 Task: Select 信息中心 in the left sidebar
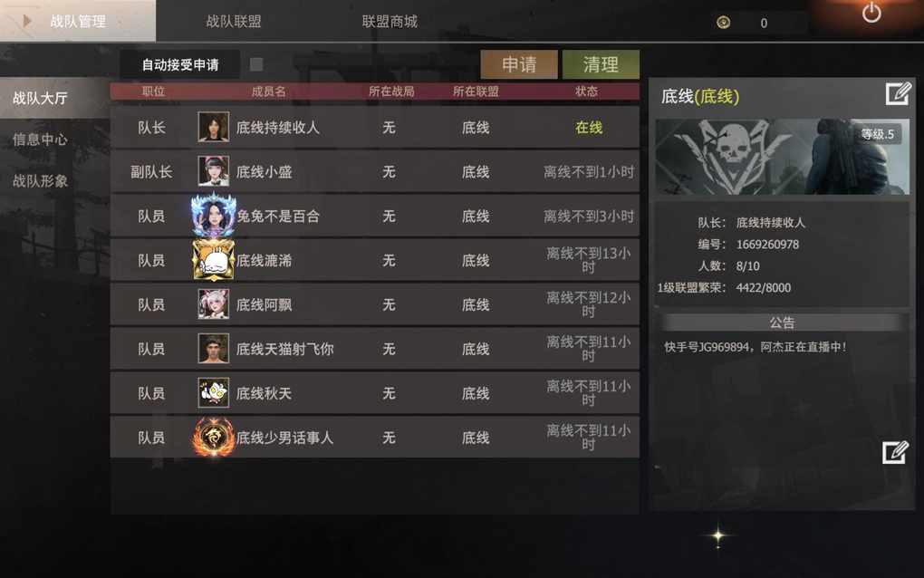(40, 140)
